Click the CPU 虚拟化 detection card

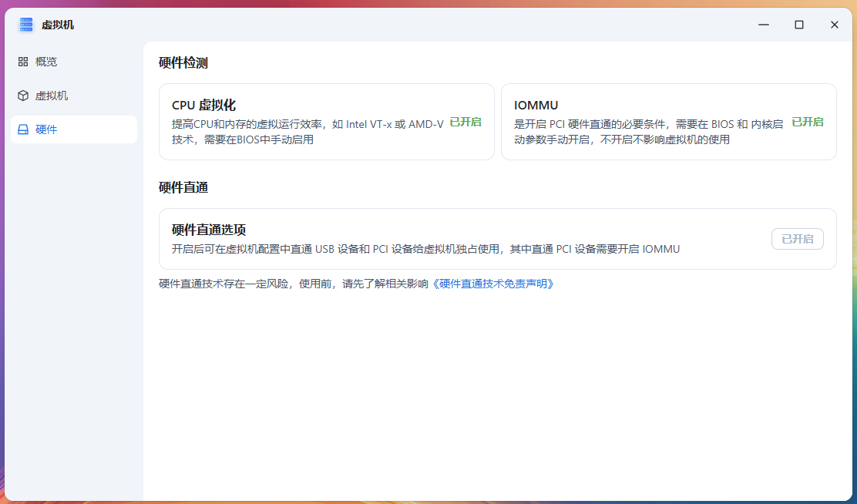pos(326,122)
